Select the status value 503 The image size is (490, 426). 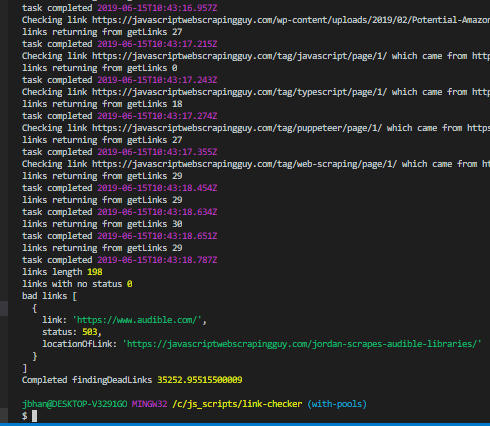click(x=89, y=332)
